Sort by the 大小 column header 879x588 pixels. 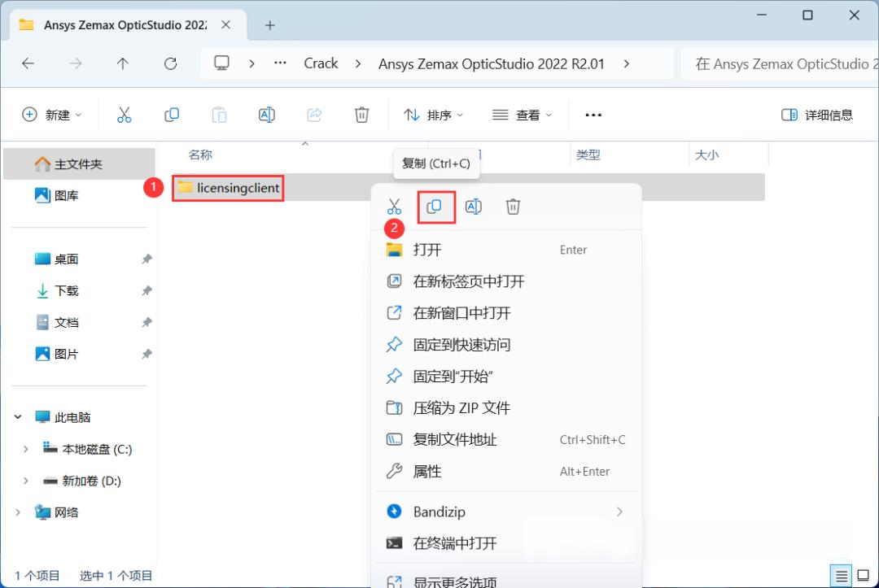(x=707, y=155)
